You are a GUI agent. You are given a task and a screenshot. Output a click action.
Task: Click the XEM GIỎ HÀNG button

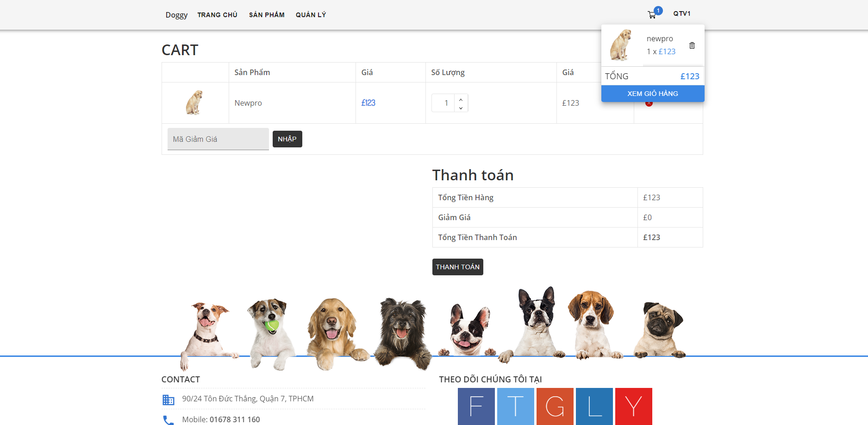(x=652, y=93)
